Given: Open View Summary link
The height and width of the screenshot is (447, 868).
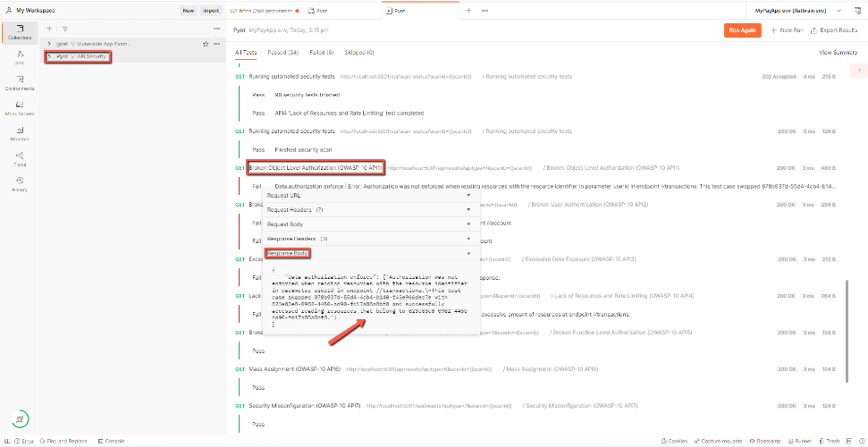Looking at the screenshot, I should pyautogui.click(x=839, y=53).
